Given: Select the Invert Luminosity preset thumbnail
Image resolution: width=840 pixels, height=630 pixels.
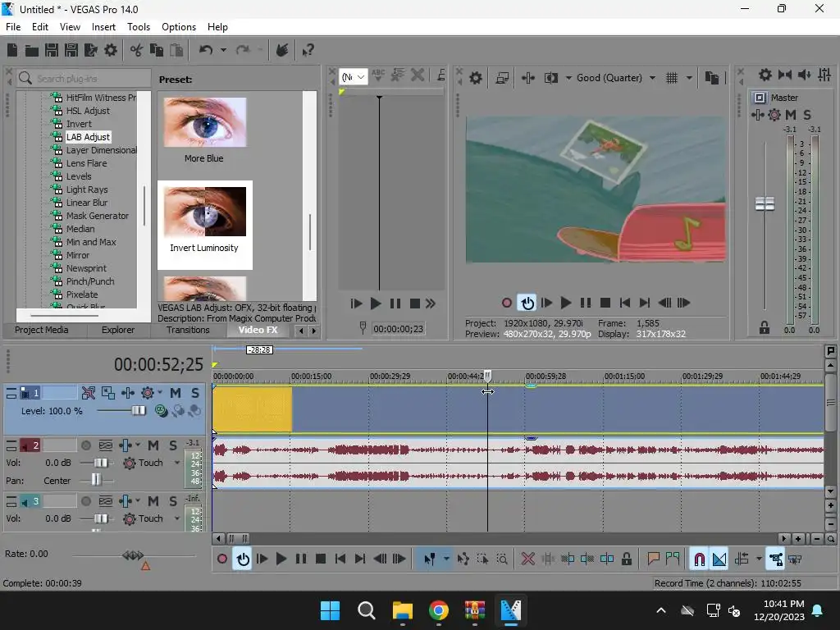Looking at the screenshot, I should [x=204, y=212].
